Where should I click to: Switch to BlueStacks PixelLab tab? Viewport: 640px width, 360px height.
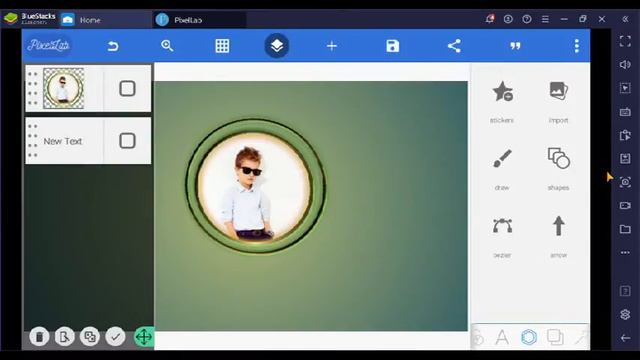(200, 20)
